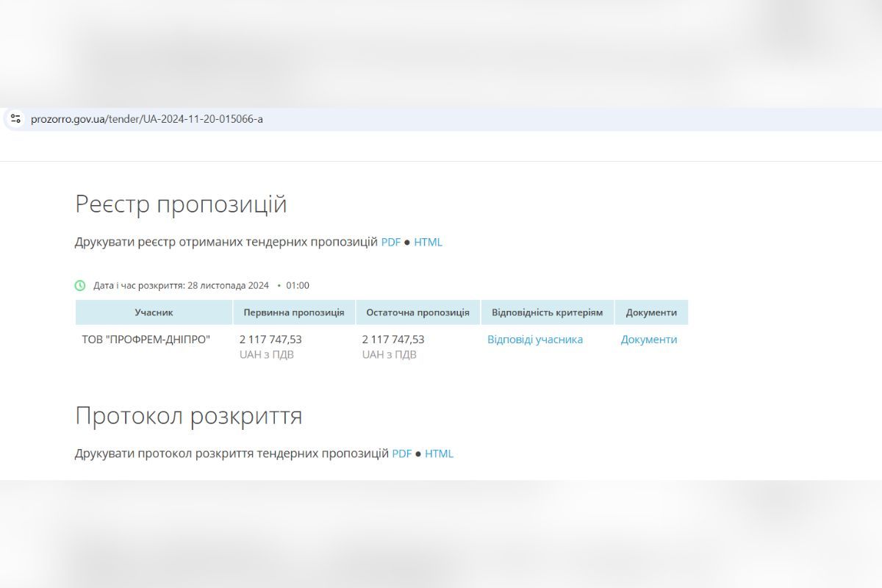Screen dimensions: 882x588
Task: Open the HTML version of the bids register
Action: coord(429,242)
